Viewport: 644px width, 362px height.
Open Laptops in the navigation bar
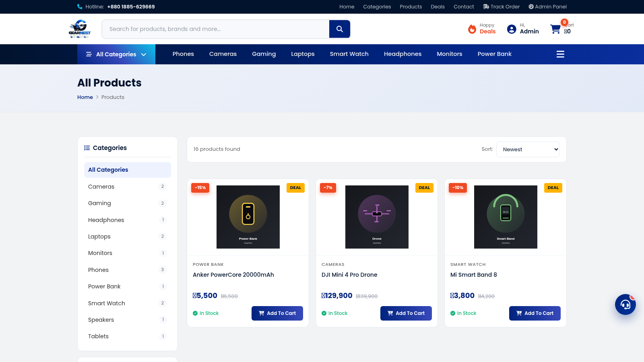pyautogui.click(x=303, y=54)
